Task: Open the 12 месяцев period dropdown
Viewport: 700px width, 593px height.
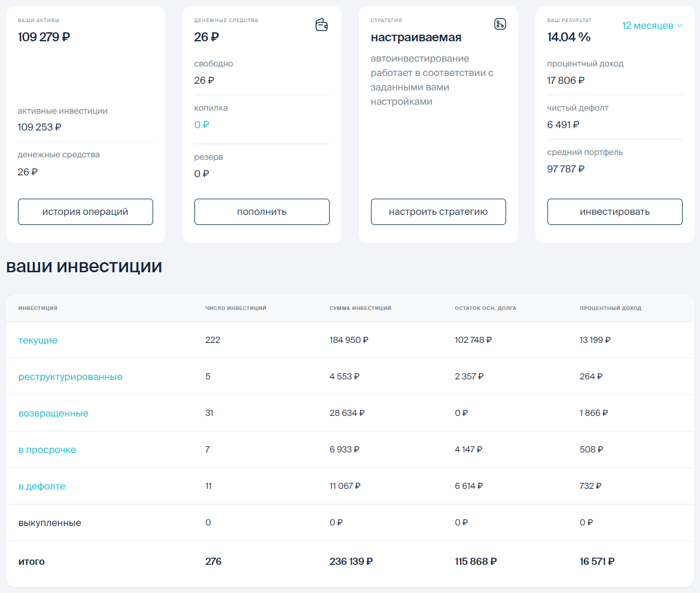Action: [652, 26]
